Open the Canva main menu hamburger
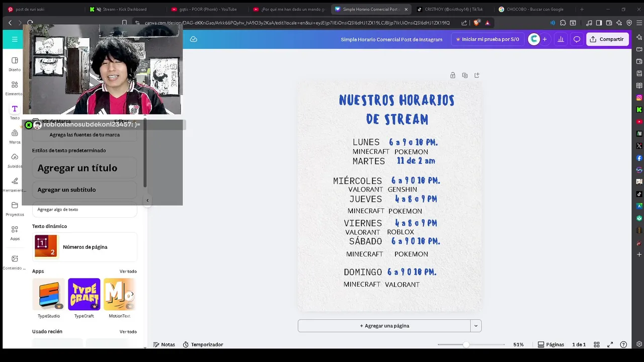Screen dimensions: 644x362 pyautogui.click(x=15, y=39)
